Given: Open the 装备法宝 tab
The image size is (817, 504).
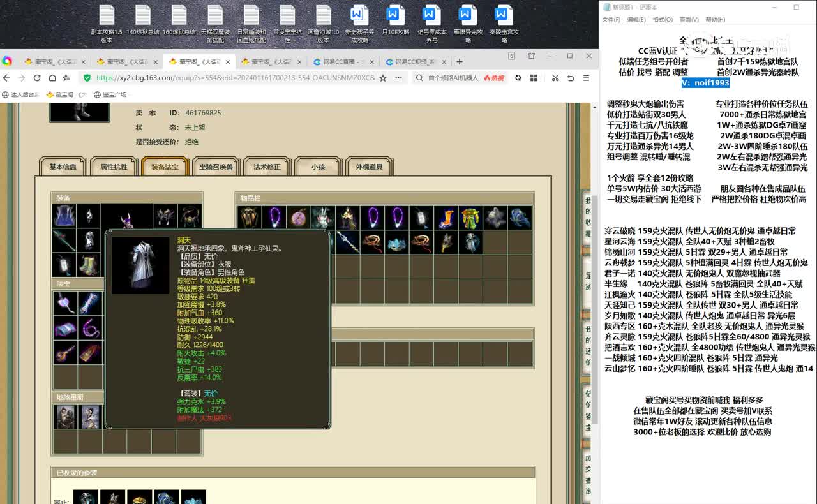Looking at the screenshot, I should pos(165,167).
